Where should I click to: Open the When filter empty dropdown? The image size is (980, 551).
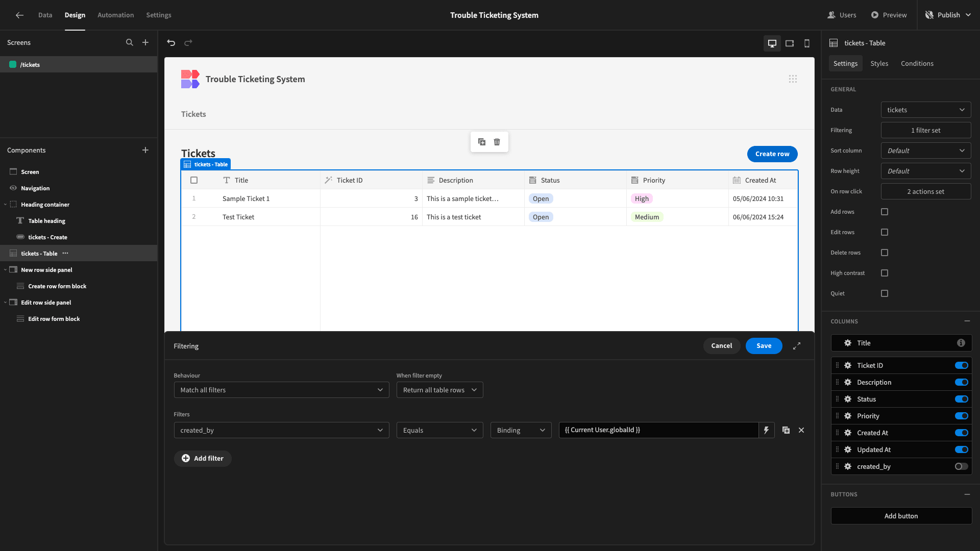[439, 390]
